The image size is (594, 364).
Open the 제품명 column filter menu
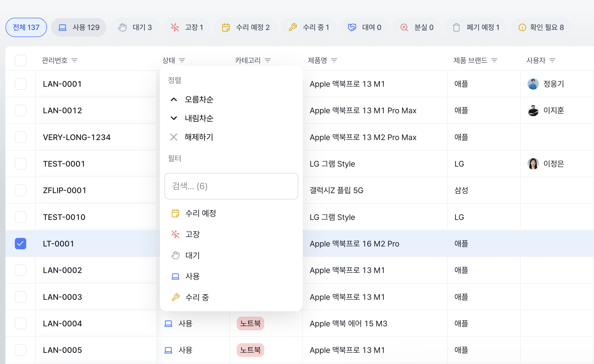(334, 60)
